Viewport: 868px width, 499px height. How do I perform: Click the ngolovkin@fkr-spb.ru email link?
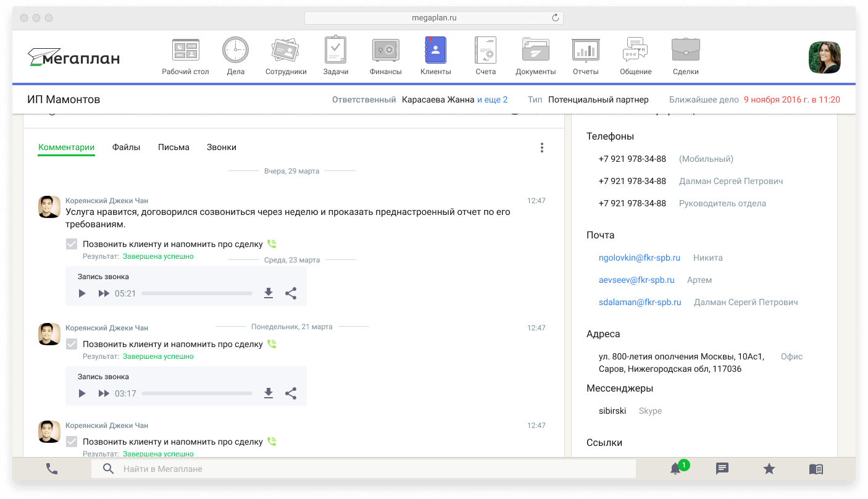[x=639, y=258]
